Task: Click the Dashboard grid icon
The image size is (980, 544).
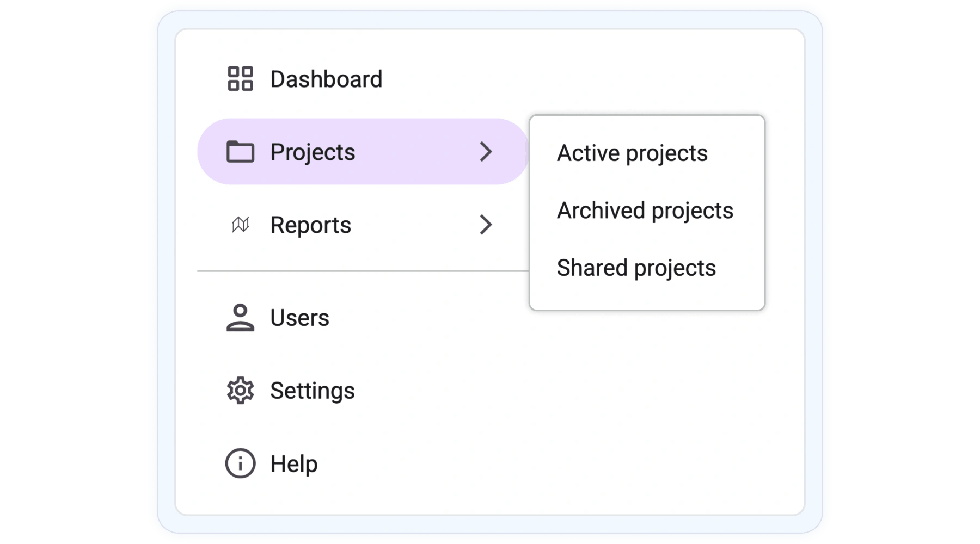Action: coord(240,79)
